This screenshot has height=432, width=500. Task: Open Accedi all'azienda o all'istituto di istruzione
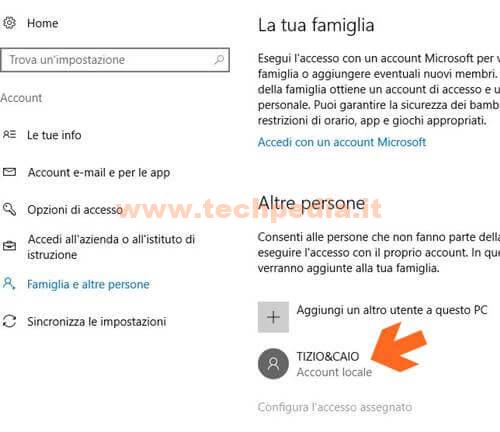[x=111, y=247]
